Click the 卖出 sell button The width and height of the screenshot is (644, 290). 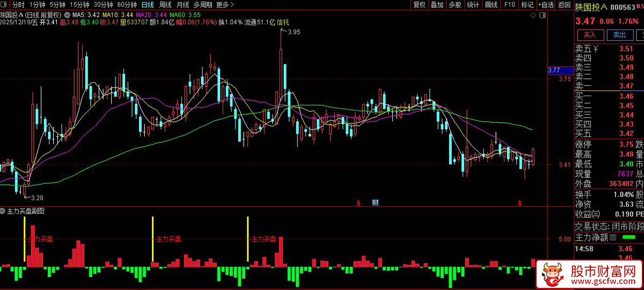coord(620,35)
